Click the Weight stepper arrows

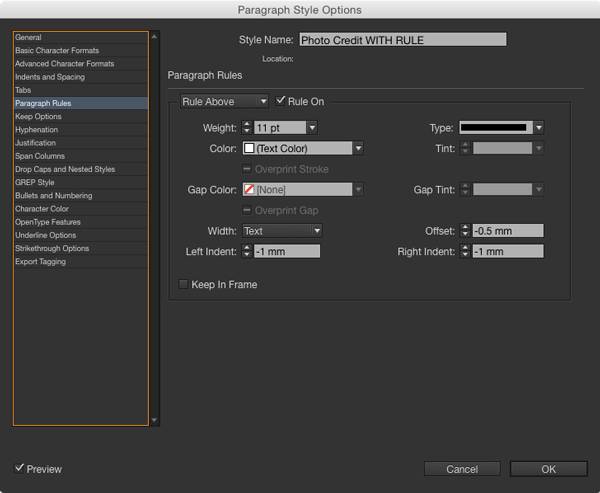(x=247, y=127)
